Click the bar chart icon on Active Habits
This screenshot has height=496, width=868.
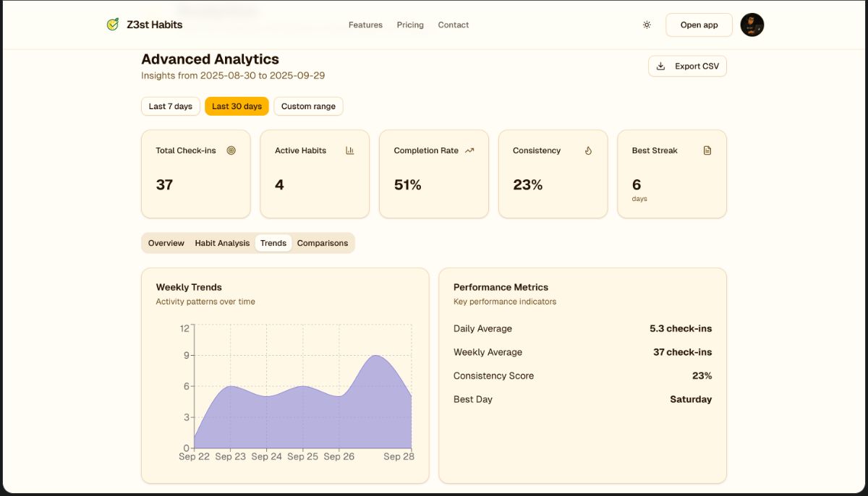[350, 150]
